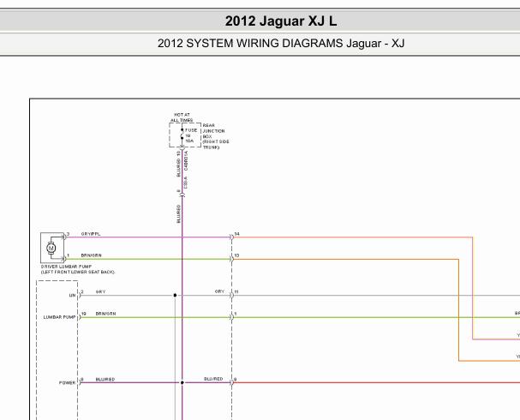Click the 'GRY/PPL' wire color label

pos(91,234)
